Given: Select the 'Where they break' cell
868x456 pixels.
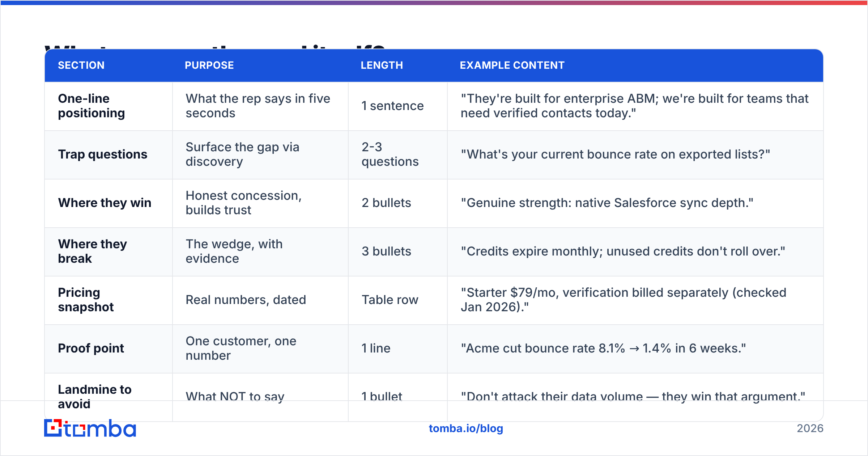Looking at the screenshot, I should (109, 252).
